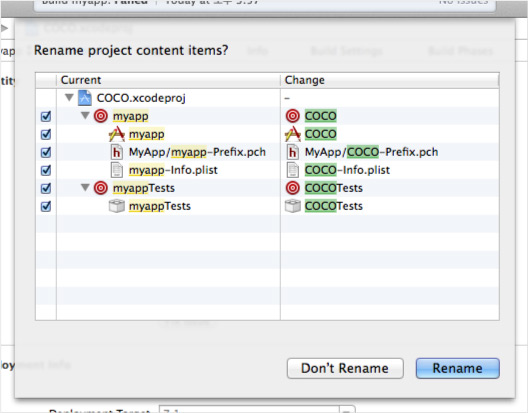Uncheck the myappTests target checkbox
The image size is (528, 413).
46,188
